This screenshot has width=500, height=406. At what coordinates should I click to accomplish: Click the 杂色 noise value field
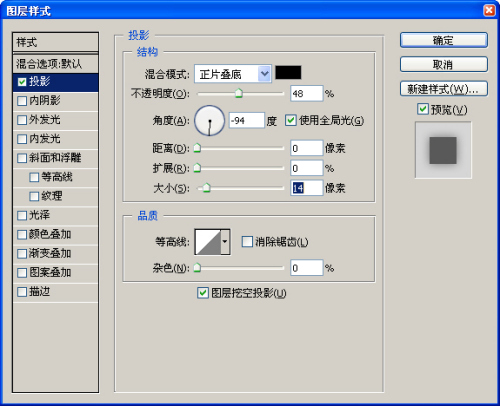click(x=307, y=268)
